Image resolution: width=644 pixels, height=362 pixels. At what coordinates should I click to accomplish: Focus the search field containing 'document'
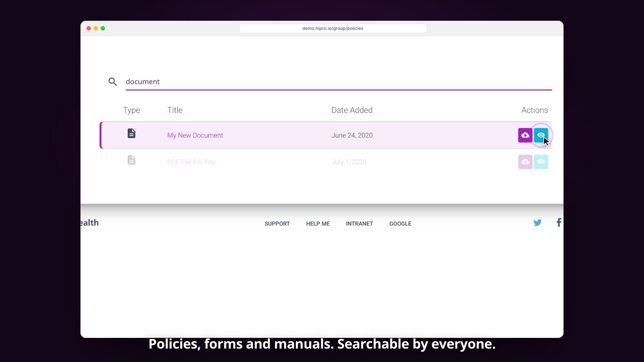click(339, 82)
